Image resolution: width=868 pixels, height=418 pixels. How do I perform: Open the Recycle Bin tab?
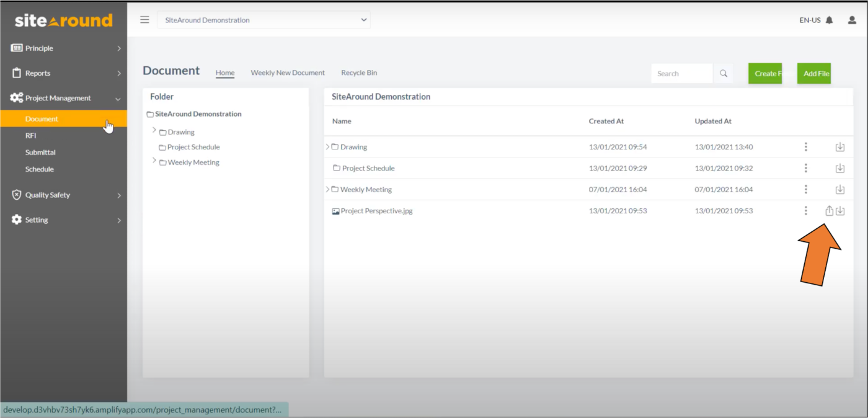[x=359, y=73]
